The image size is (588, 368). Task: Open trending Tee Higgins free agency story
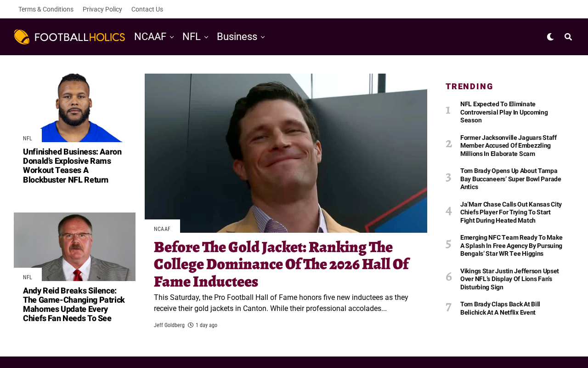pos(511,246)
